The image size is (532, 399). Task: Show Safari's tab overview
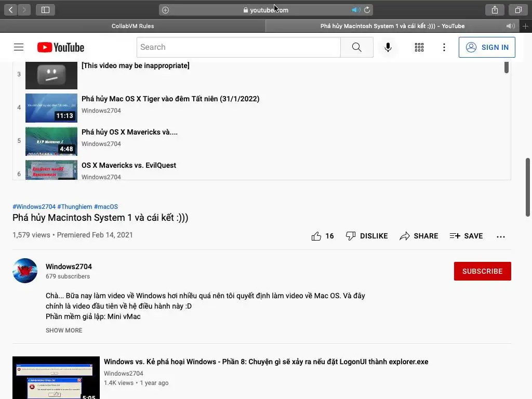point(518,10)
